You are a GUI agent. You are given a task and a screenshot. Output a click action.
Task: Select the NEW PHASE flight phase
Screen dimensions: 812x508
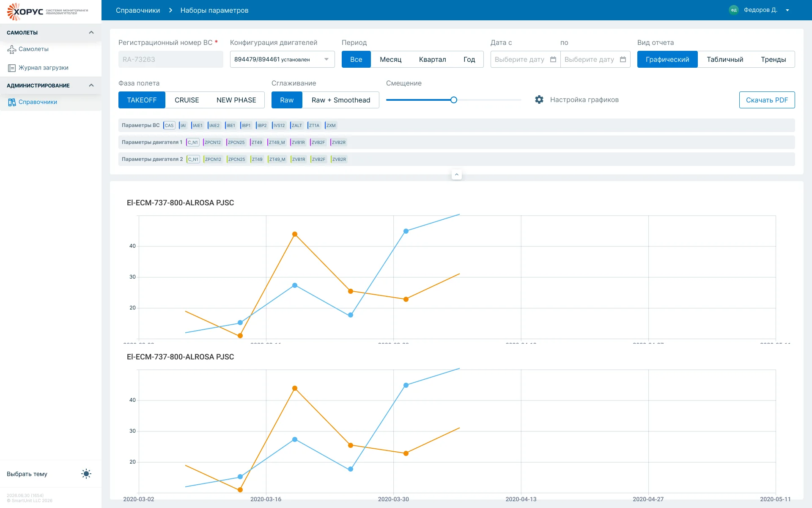(236, 100)
